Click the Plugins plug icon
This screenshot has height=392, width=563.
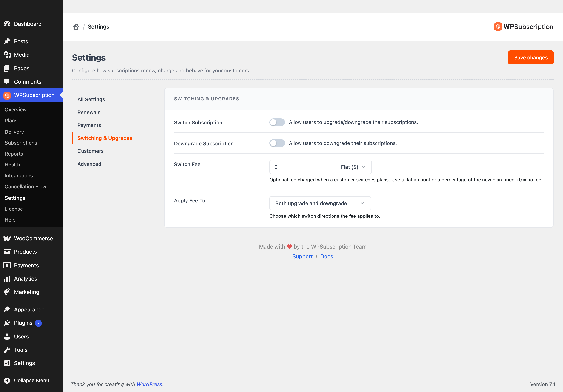(x=7, y=323)
